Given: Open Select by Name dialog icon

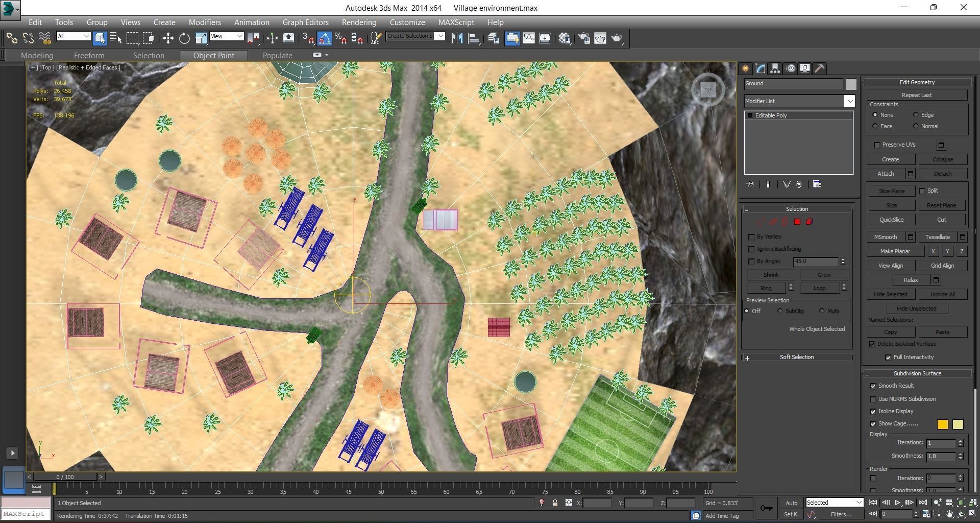Looking at the screenshot, I should [x=116, y=38].
